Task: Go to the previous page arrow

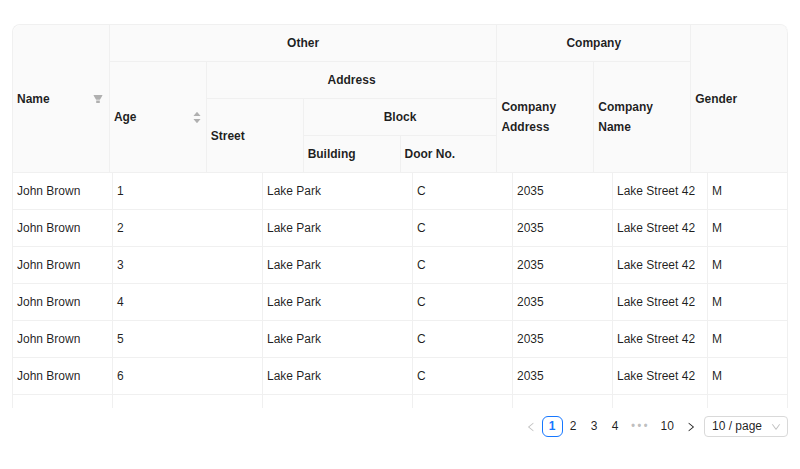Action: pyautogui.click(x=531, y=427)
